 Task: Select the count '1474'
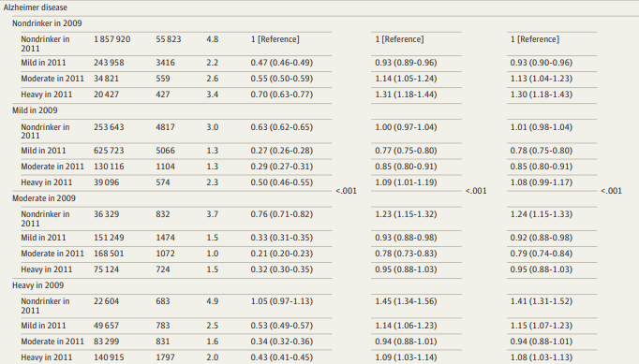[165, 238]
